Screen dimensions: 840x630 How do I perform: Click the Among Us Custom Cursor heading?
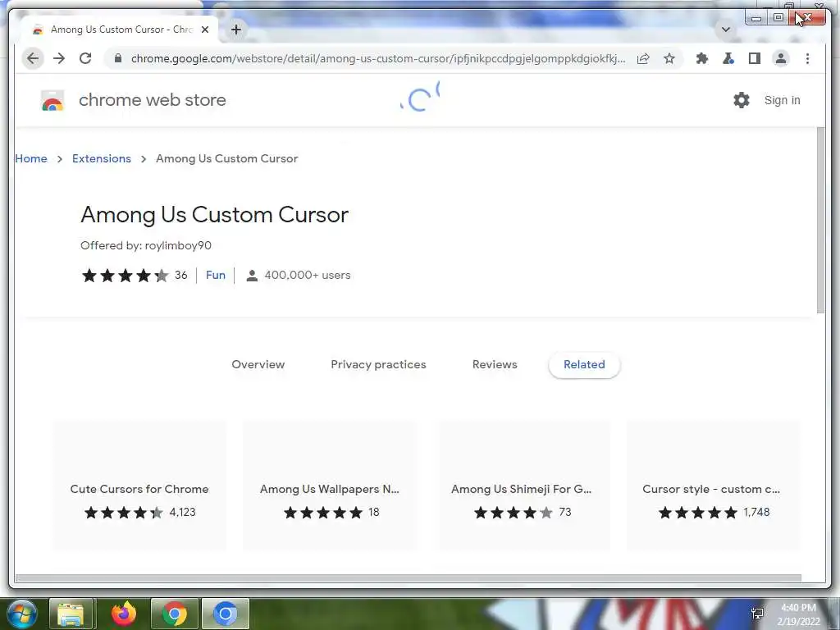pyautogui.click(x=214, y=215)
